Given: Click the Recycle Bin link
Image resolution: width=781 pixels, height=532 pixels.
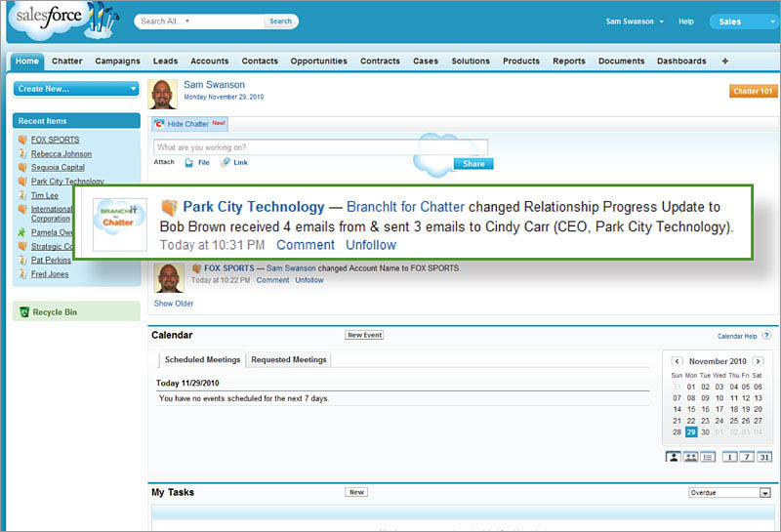Looking at the screenshot, I should pos(55,312).
